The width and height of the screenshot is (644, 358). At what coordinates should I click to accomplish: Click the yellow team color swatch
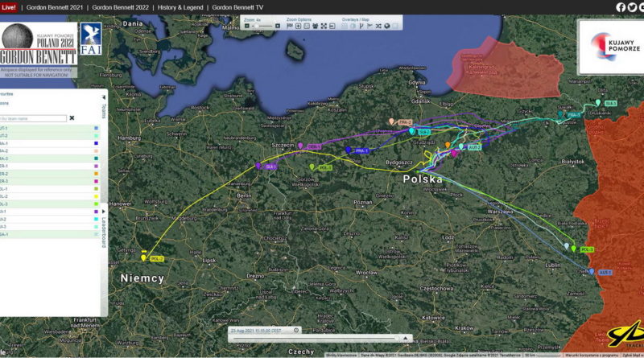pyautogui.click(x=97, y=196)
